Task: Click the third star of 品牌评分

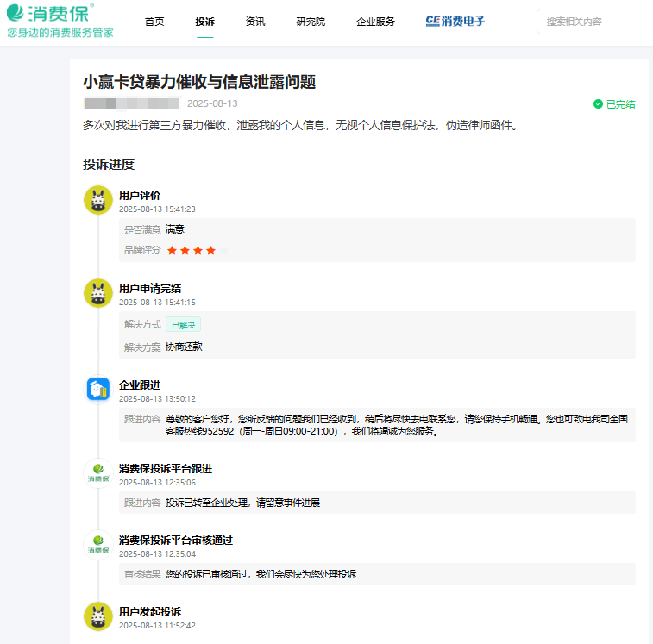Action: click(x=198, y=250)
